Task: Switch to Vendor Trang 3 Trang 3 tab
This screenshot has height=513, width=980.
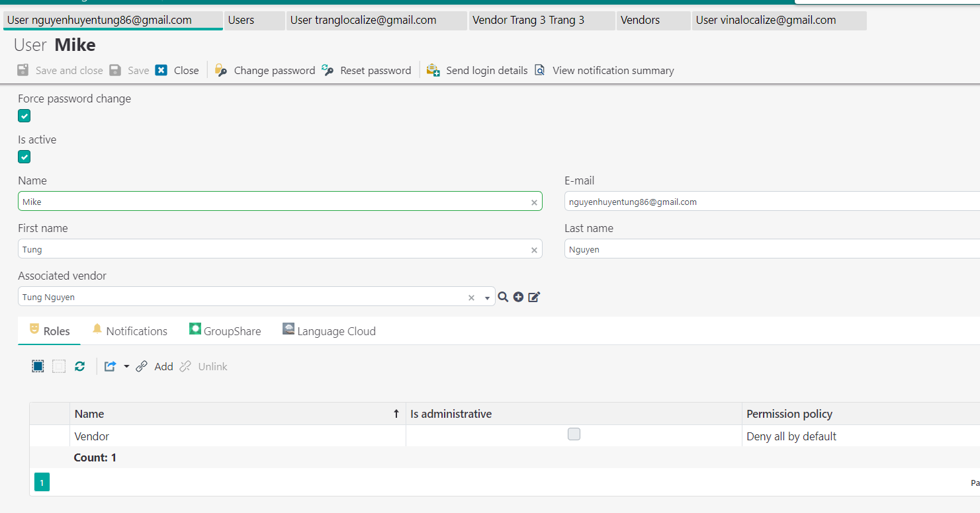Action: tap(542, 20)
